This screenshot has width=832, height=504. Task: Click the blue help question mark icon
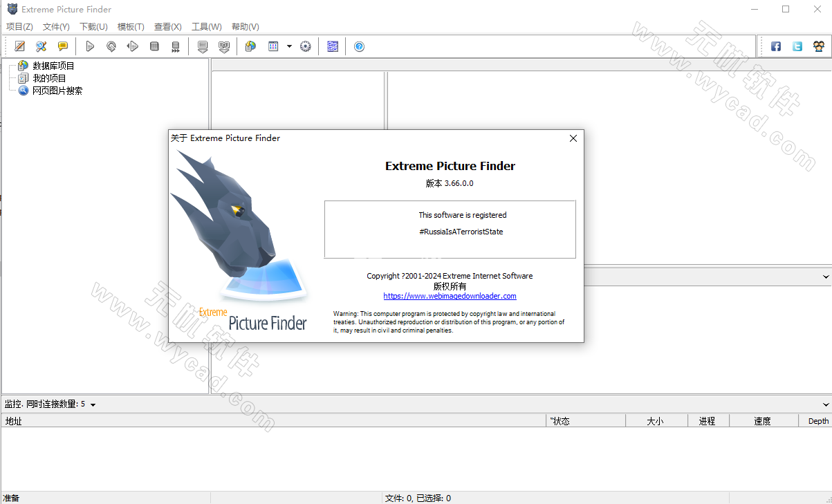coord(359,46)
